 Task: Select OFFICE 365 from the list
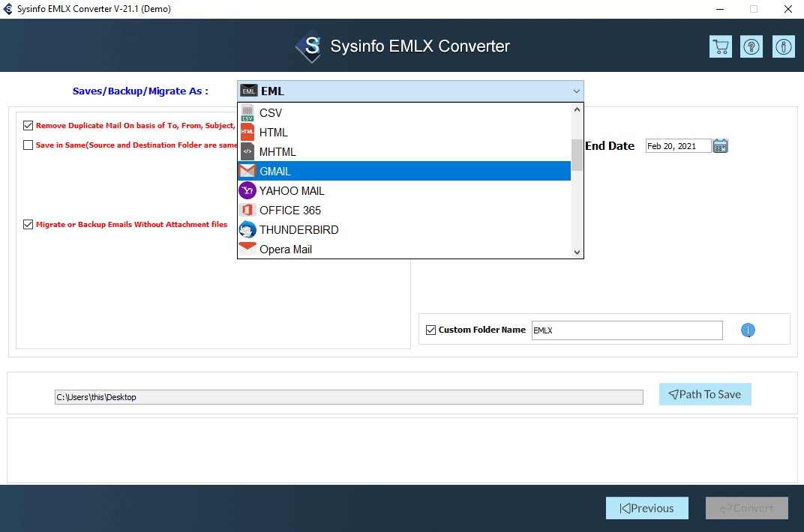(404, 210)
